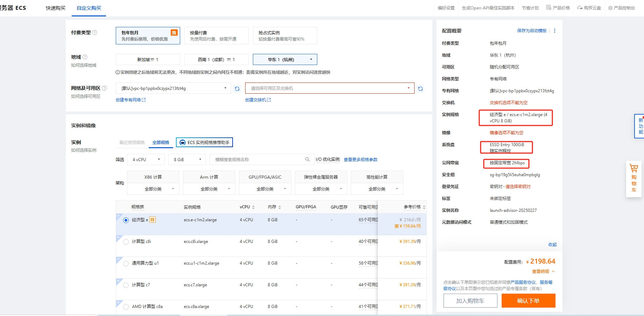Expand the 请选择可用区及交换机 dropdown

click(330, 88)
